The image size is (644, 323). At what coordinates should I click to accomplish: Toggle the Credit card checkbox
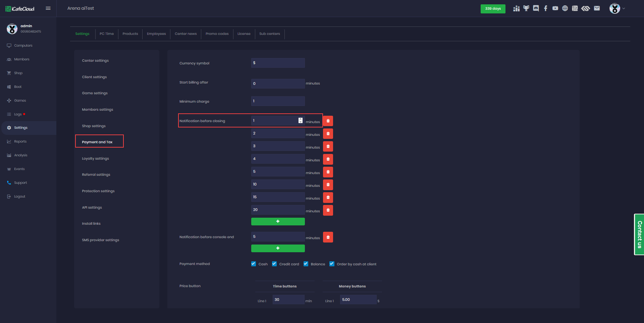coord(274,264)
